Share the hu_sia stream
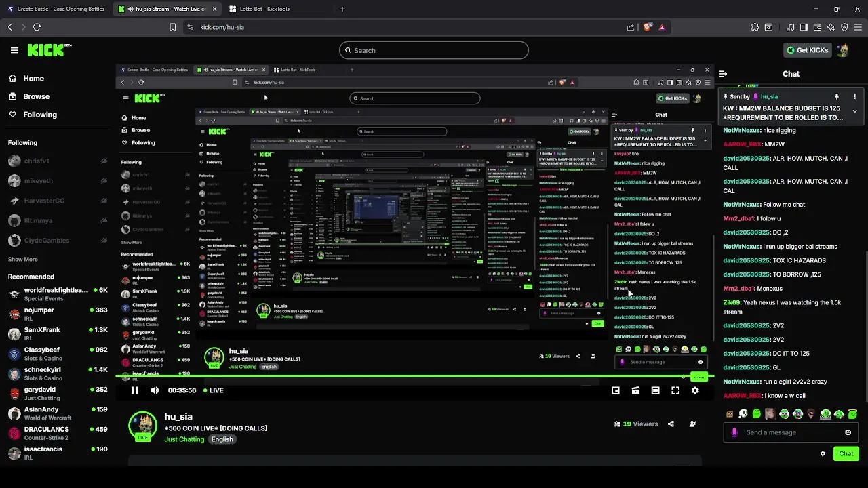868x488 pixels. (x=671, y=424)
